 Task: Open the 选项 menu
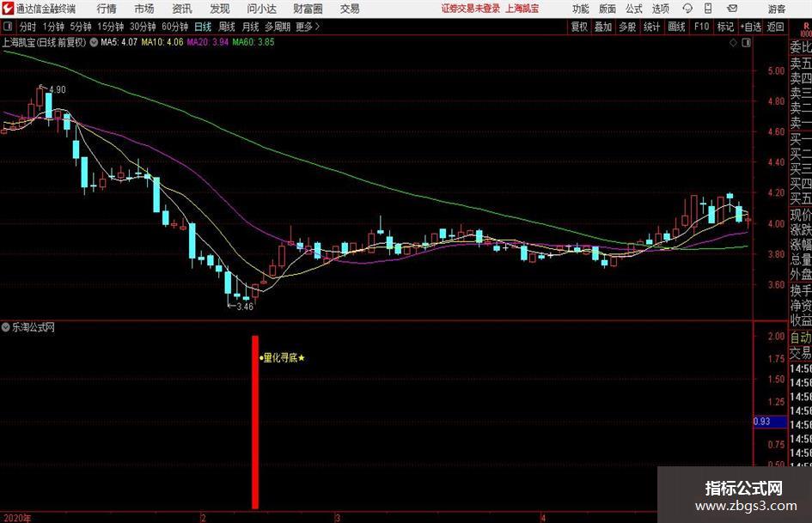click(660, 9)
